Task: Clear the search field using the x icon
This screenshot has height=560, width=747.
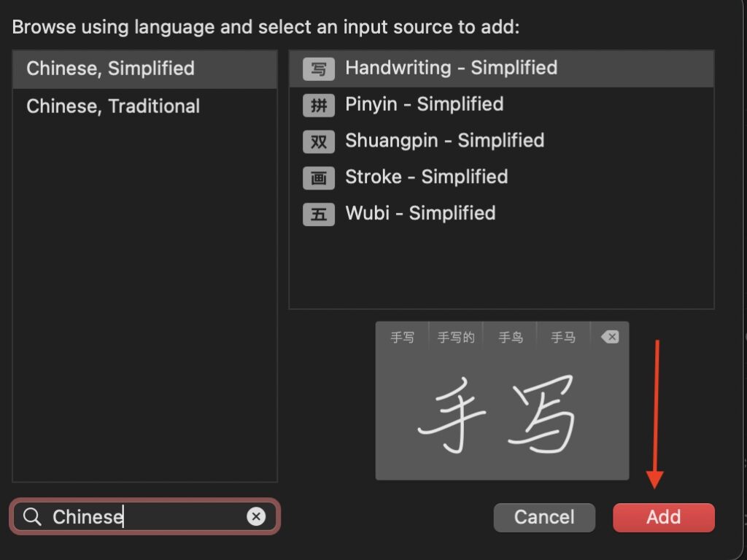Action: [256, 516]
